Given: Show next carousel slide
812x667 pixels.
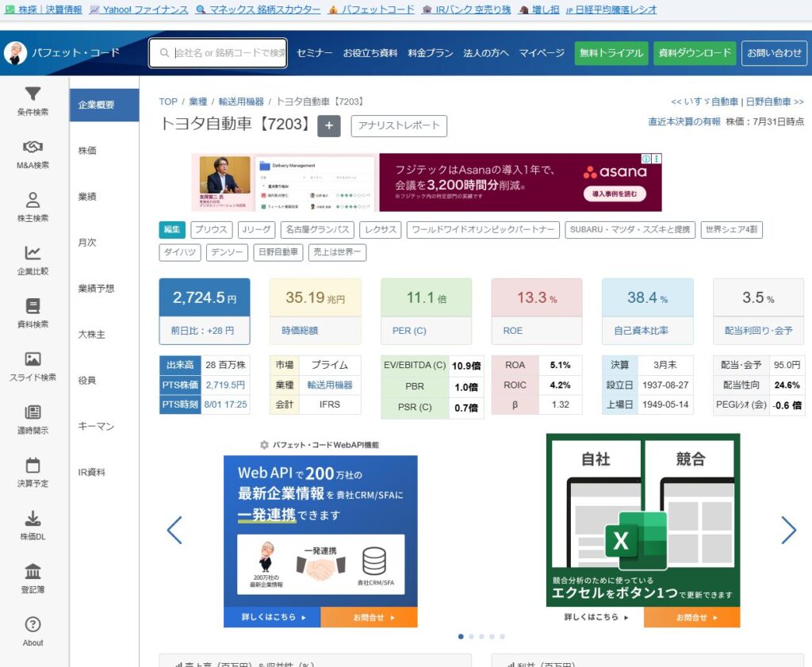Looking at the screenshot, I should pos(789,530).
